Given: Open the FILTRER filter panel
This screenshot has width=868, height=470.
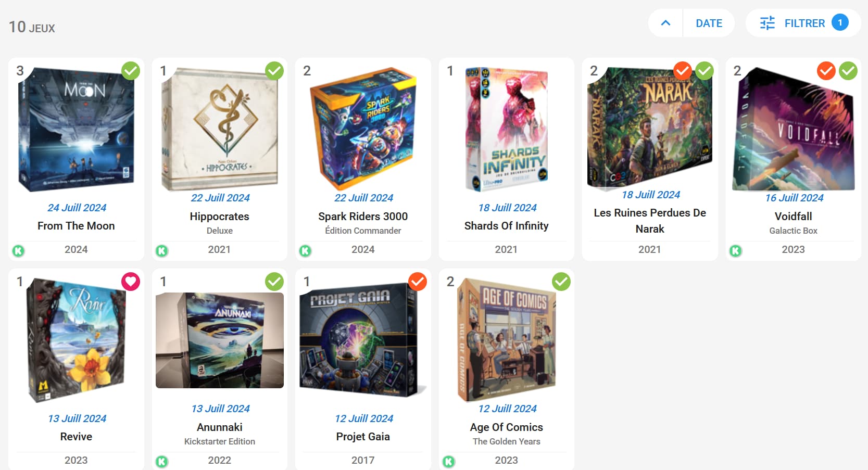Looking at the screenshot, I should point(803,23).
